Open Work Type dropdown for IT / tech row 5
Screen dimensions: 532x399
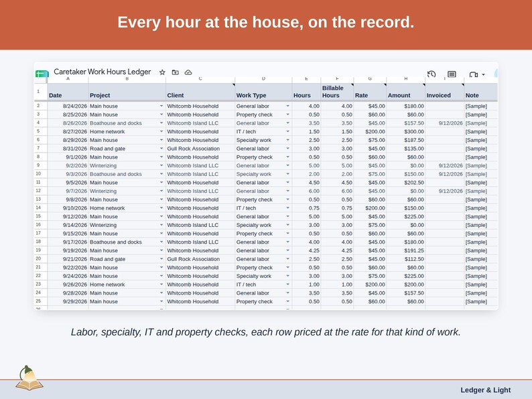(287, 131)
